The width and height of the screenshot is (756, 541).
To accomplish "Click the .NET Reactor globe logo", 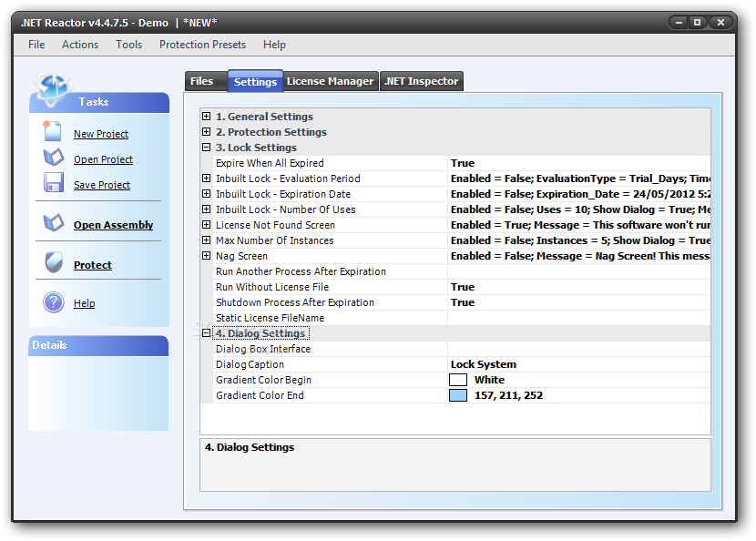I will (x=52, y=89).
